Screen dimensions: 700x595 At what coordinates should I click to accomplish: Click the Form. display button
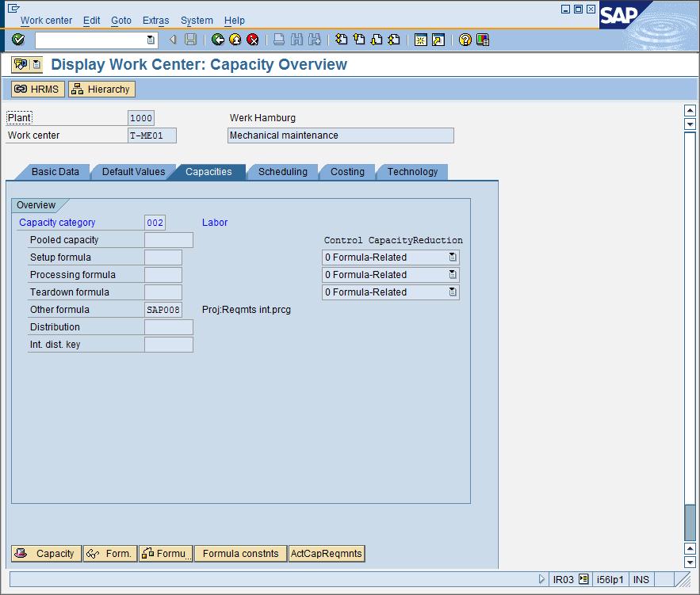(110, 554)
